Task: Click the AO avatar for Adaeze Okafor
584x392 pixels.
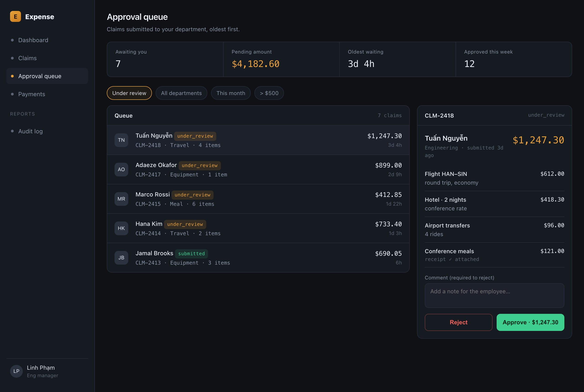Action: pos(121,170)
